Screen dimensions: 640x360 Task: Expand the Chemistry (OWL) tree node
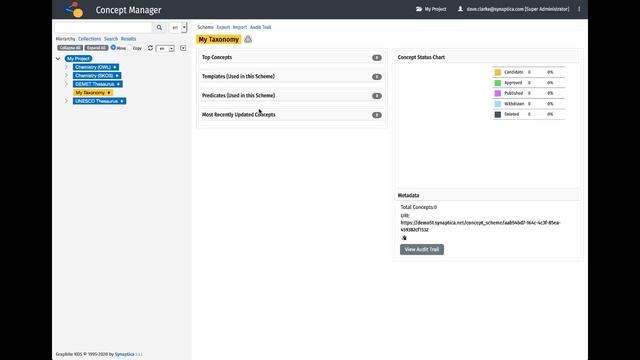click(x=67, y=67)
